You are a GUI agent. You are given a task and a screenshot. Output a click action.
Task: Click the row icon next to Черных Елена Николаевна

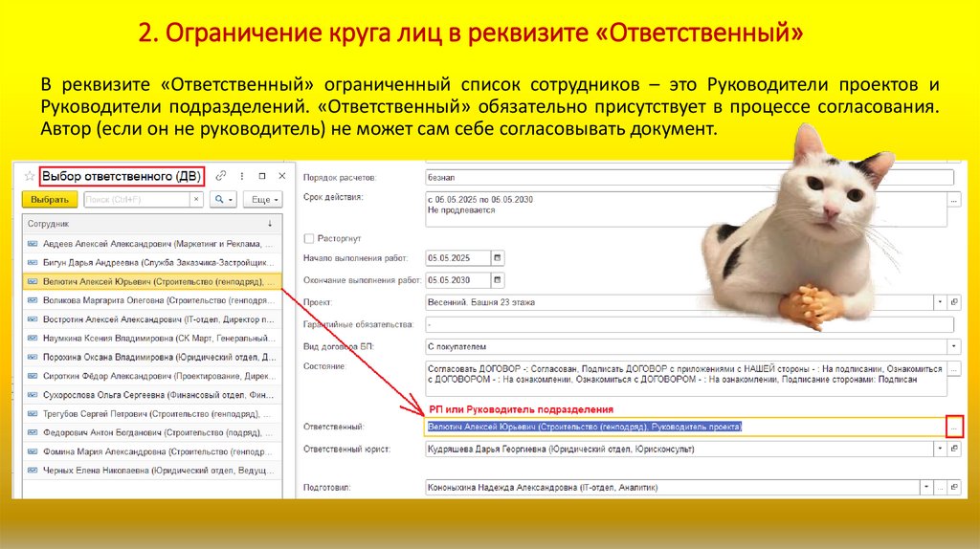point(33,471)
